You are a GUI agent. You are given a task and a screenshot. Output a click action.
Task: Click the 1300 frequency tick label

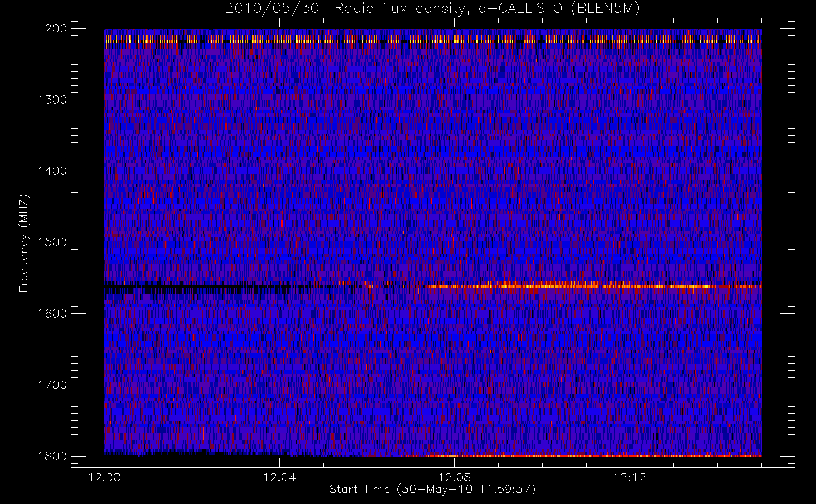[52, 100]
